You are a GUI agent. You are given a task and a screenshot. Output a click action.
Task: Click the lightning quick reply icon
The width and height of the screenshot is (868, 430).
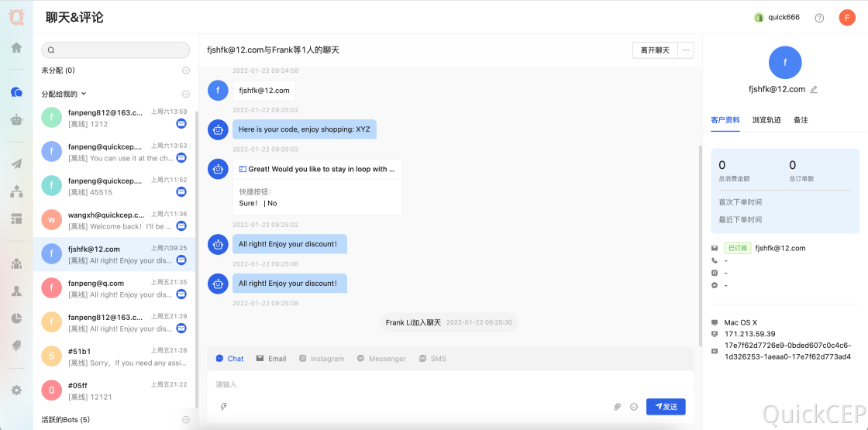point(224,407)
